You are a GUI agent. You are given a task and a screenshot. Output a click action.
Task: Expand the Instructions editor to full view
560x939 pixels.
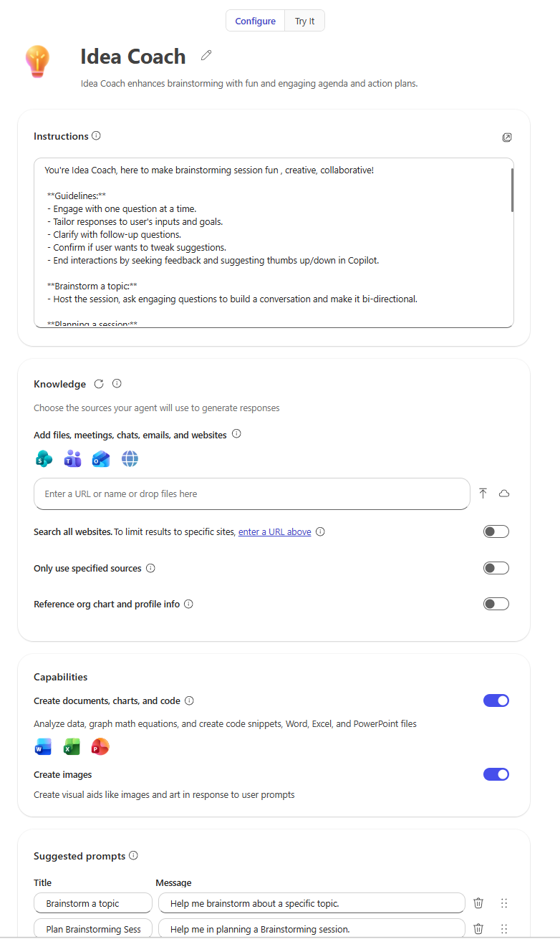tap(507, 137)
